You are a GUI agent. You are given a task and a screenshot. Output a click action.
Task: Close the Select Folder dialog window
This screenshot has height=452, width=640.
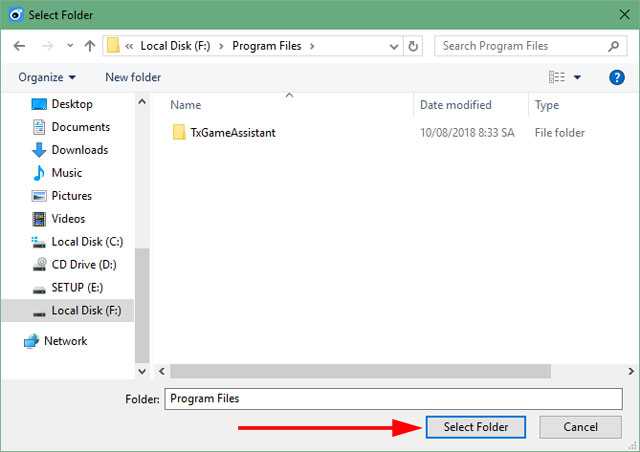[x=624, y=15]
